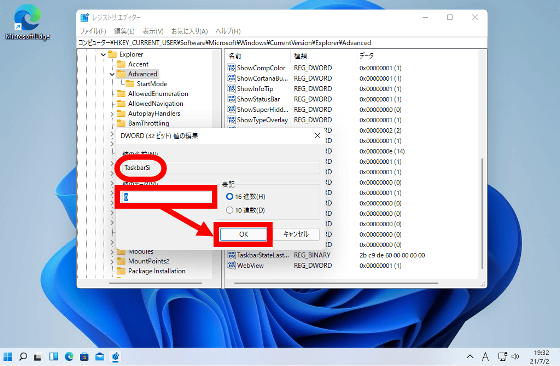This screenshot has height=366, width=560.
Task: Collapse the Advanced tree node
Action: [x=112, y=74]
